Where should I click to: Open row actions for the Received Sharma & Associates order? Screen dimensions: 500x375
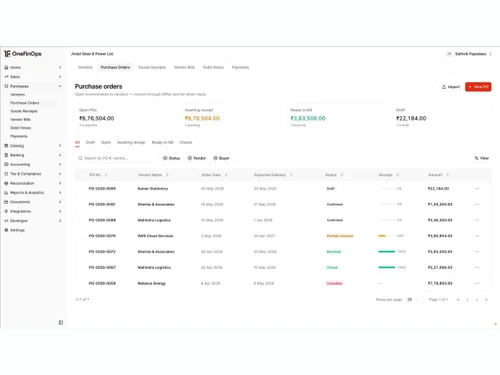pyautogui.click(x=477, y=252)
